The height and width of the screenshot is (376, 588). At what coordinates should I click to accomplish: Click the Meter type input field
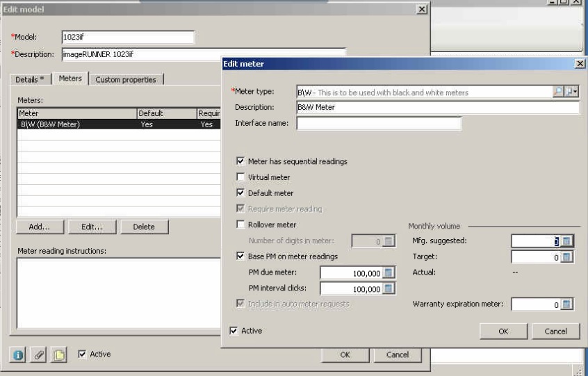pyautogui.click(x=425, y=92)
